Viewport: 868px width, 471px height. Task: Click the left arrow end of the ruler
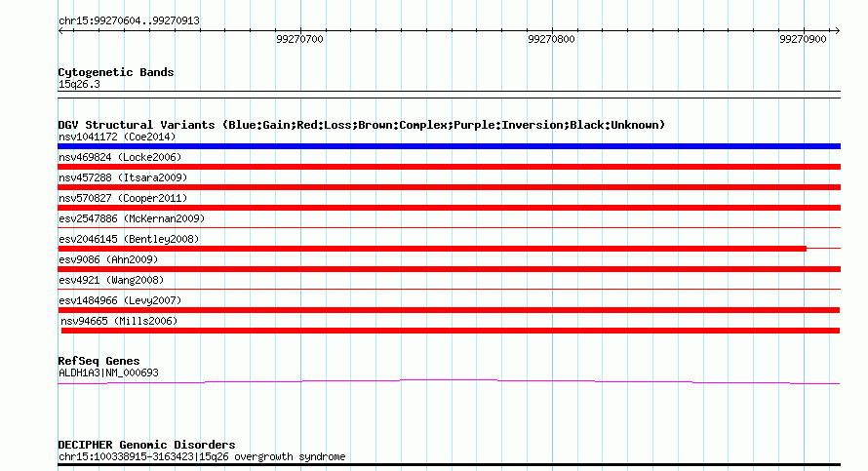coord(60,30)
